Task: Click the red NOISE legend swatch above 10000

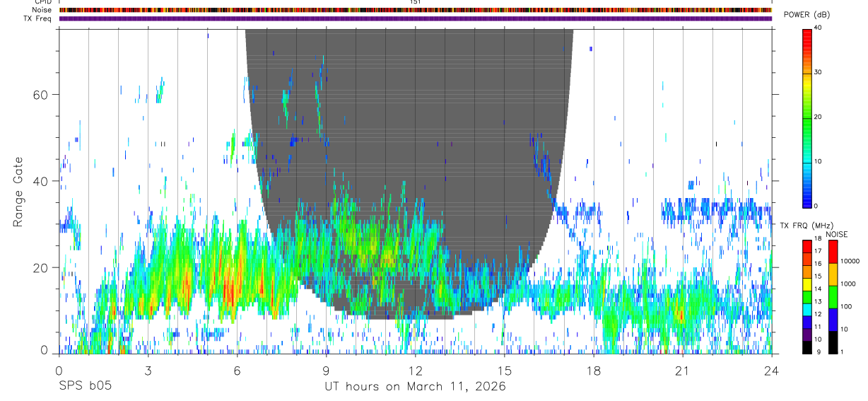Action: pyautogui.click(x=833, y=251)
